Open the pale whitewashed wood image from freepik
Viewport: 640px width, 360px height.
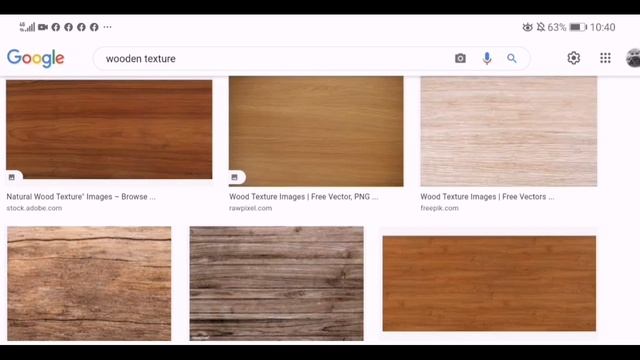tap(509, 131)
